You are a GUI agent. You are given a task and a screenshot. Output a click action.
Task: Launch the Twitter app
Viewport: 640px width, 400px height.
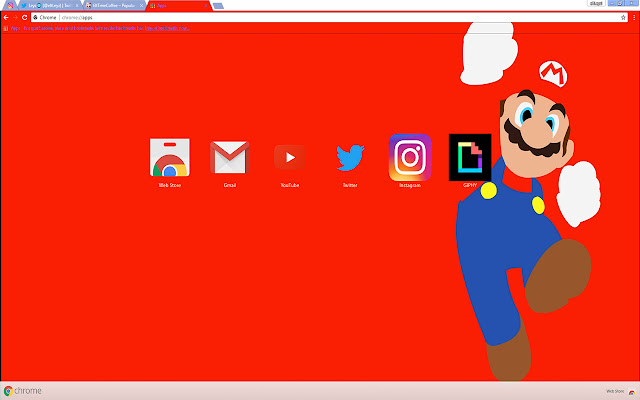pyautogui.click(x=350, y=157)
